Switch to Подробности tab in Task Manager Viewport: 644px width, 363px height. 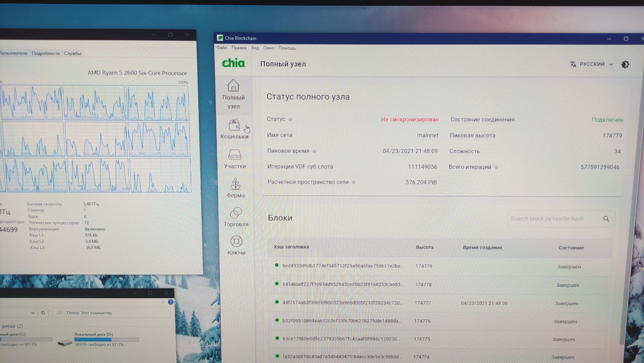pos(46,53)
